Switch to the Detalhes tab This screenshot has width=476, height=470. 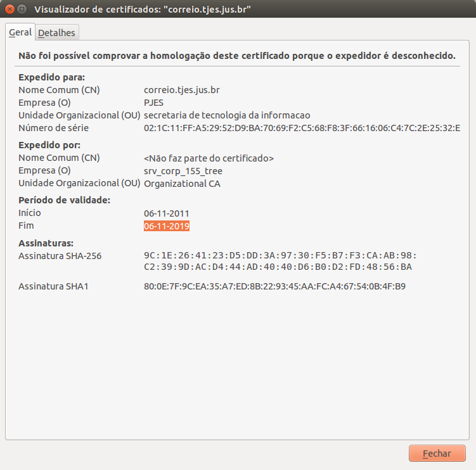57,32
